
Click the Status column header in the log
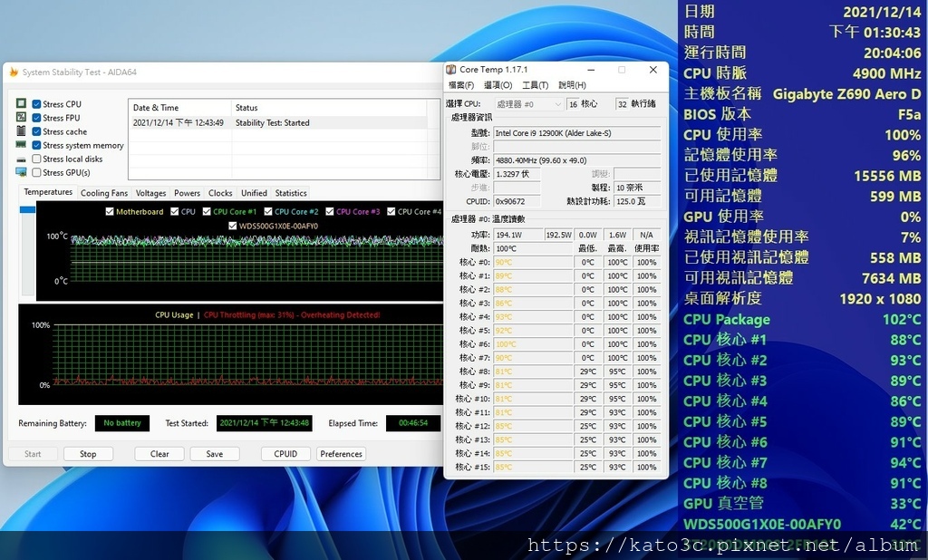(328, 108)
